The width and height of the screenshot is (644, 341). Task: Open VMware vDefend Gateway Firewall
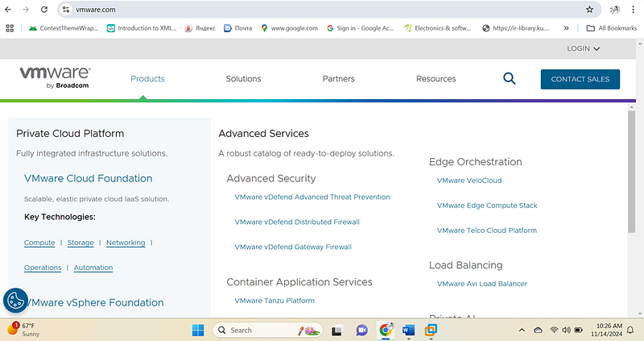point(293,247)
